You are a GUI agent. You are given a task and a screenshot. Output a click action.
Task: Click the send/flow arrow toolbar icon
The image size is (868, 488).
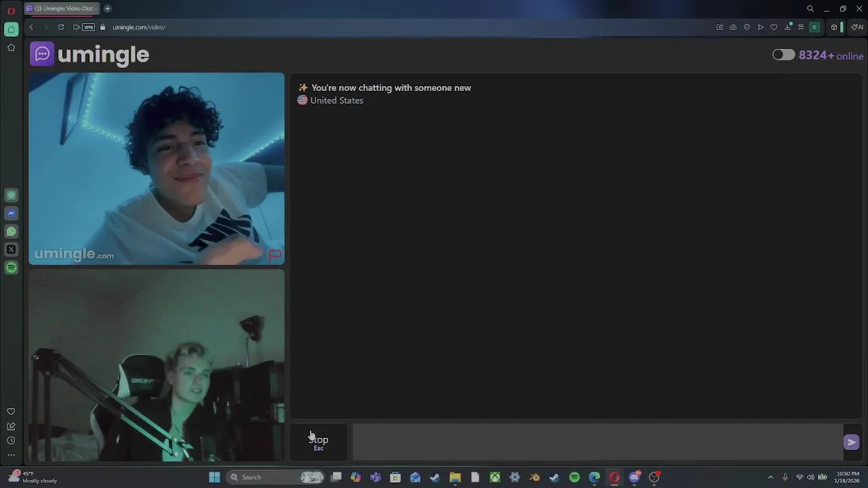pyautogui.click(x=760, y=27)
